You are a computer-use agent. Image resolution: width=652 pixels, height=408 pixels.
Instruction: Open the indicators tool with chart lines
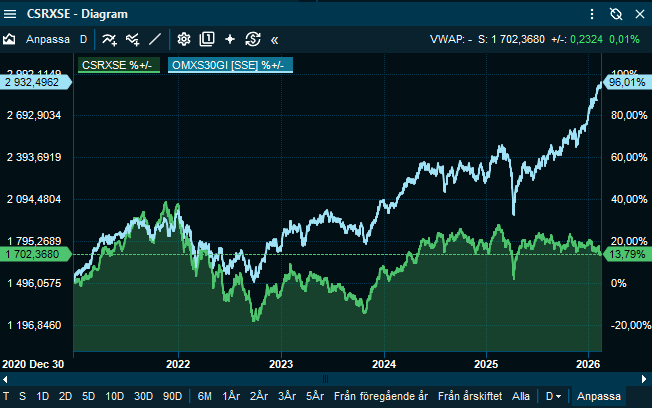pyautogui.click(x=109, y=40)
